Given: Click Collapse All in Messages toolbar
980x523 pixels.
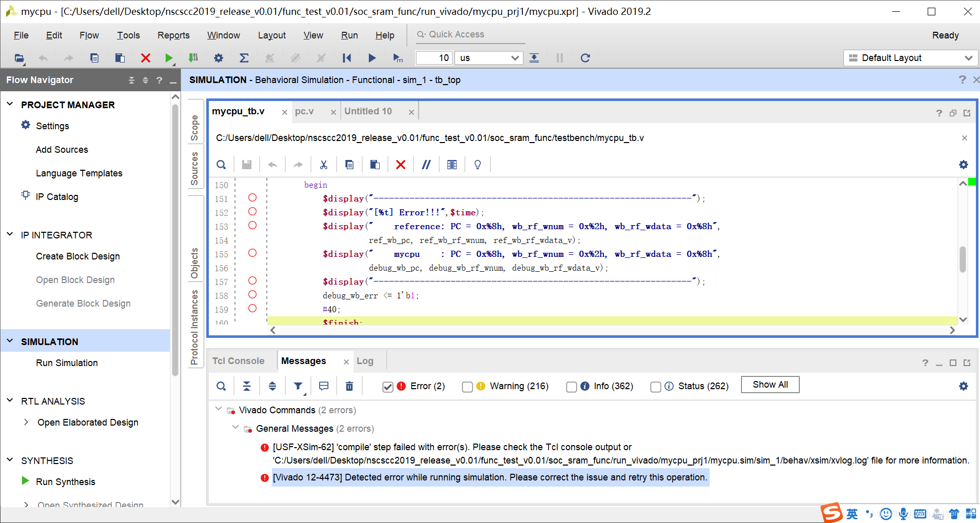Looking at the screenshot, I should click(x=247, y=386).
